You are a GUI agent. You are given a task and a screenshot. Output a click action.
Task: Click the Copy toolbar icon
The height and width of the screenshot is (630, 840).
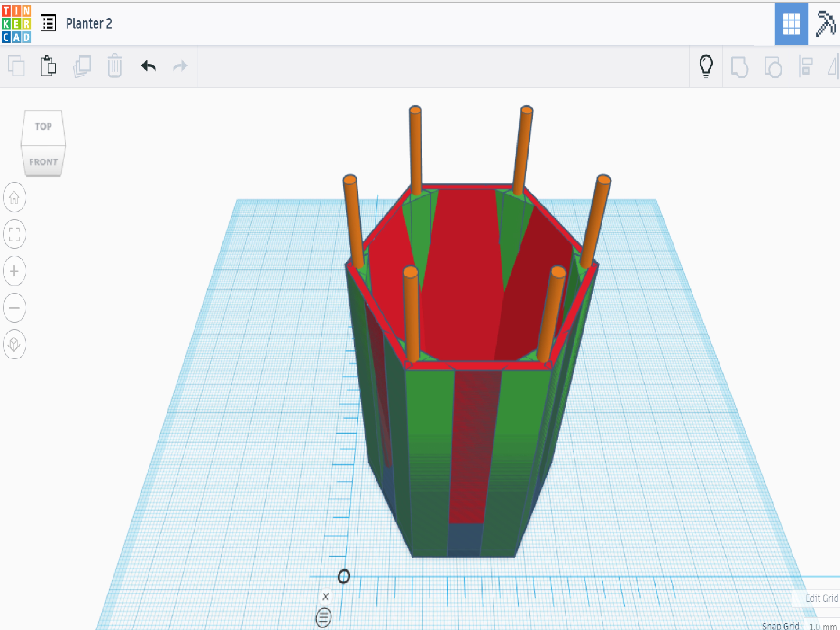pos(16,66)
